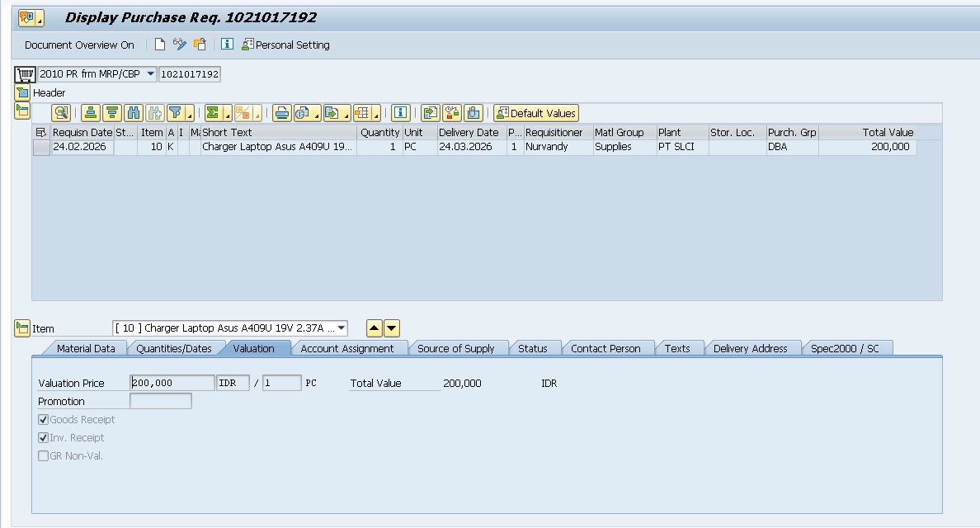Screen dimensions: 980x528
Task: Click the Details magnifier icon
Action: [61, 113]
